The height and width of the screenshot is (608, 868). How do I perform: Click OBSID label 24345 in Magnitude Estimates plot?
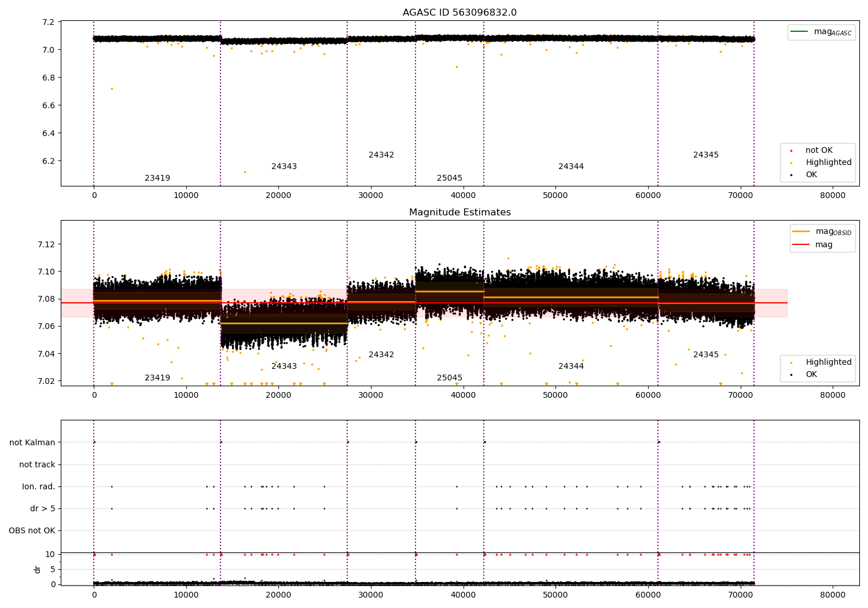tap(706, 354)
